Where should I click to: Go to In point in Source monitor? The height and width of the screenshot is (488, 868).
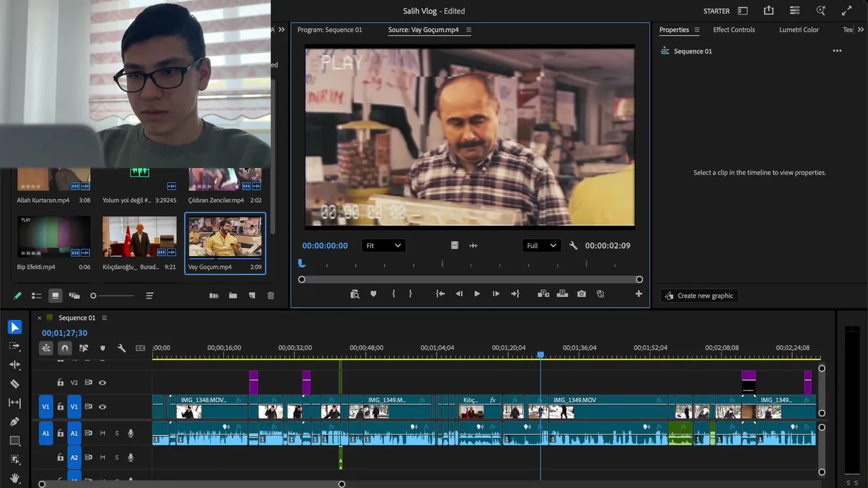tap(440, 294)
